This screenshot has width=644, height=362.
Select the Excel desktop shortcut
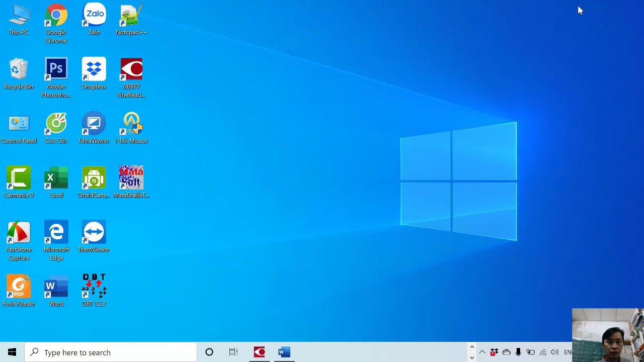click(x=56, y=183)
